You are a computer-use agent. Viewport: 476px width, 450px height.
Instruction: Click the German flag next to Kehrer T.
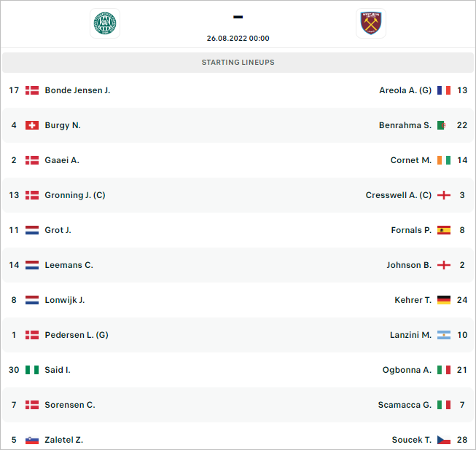[443, 300]
